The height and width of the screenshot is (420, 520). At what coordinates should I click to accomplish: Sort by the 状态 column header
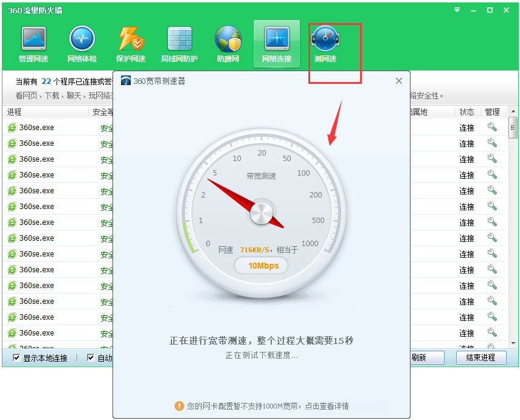pyautogui.click(x=467, y=112)
